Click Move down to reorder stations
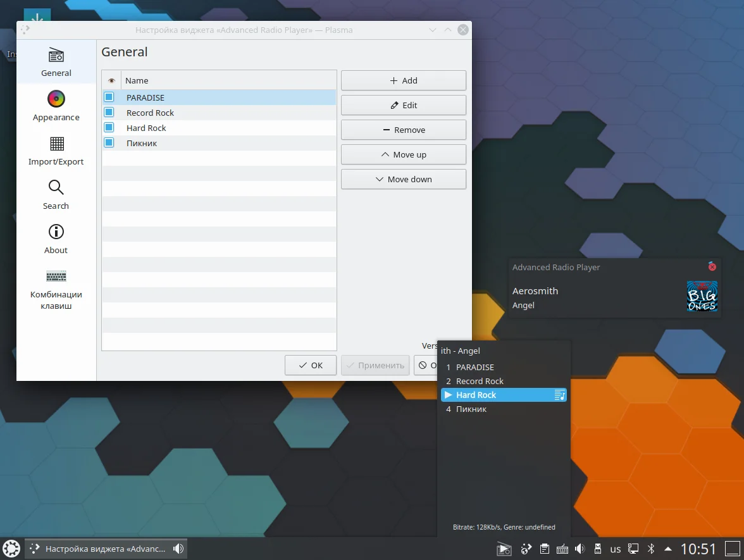This screenshot has height=560, width=744. tap(403, 179)
